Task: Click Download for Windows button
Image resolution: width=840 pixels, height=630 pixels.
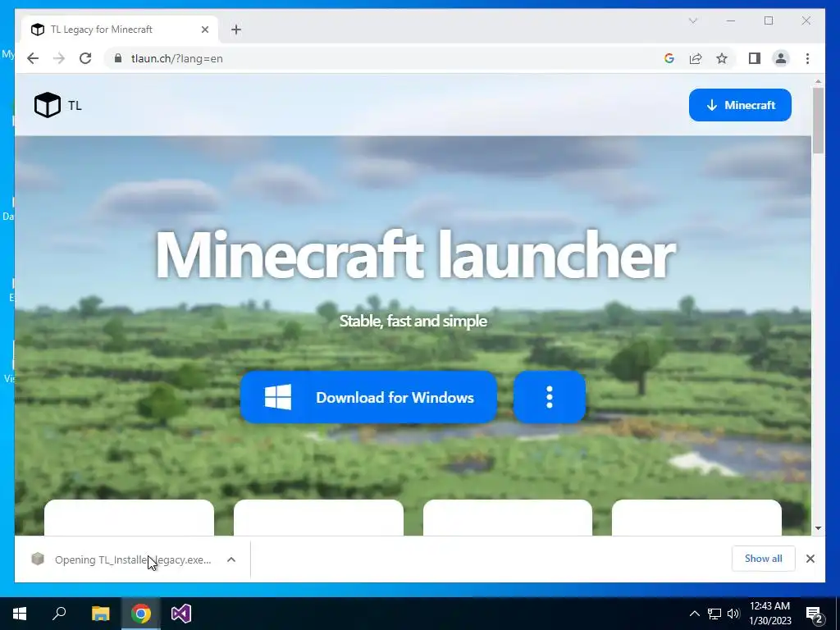Action: coord(368,398)
